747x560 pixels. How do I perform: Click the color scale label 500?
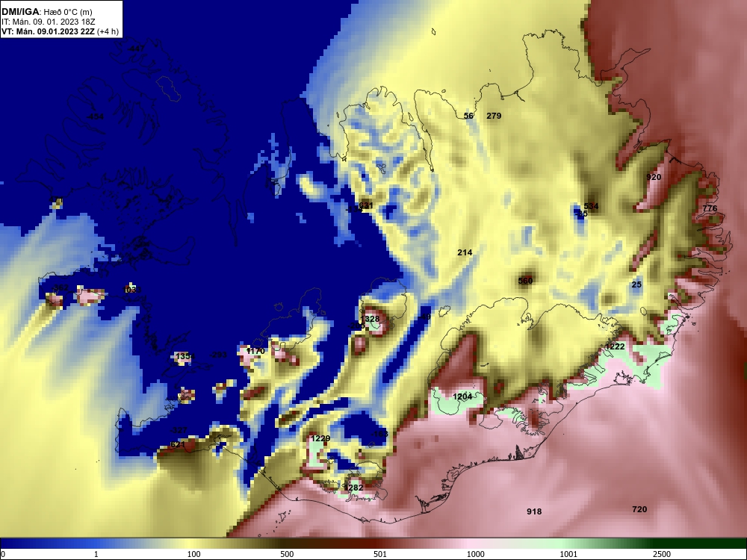[287, 554]
